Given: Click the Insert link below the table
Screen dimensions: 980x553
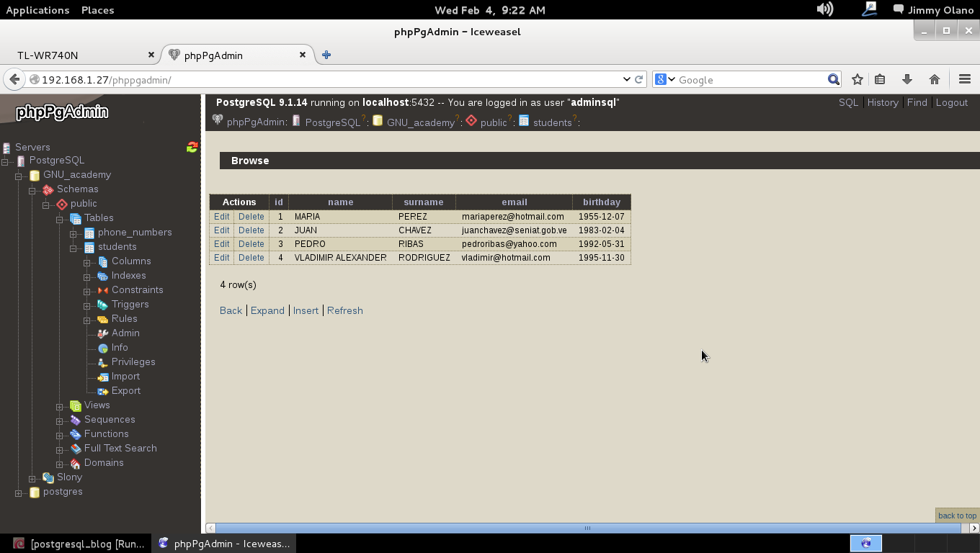Looking at the screenshot, I should tap(306, 310).
